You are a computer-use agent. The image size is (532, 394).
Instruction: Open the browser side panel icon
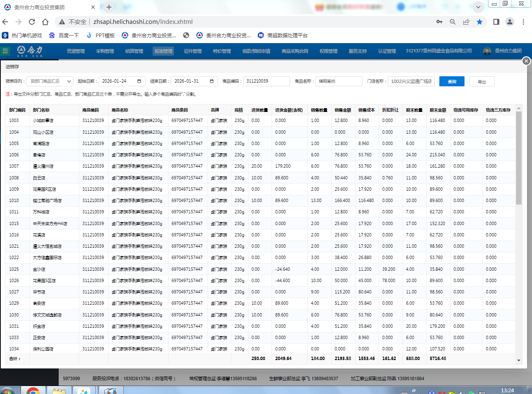pos(496,22)
